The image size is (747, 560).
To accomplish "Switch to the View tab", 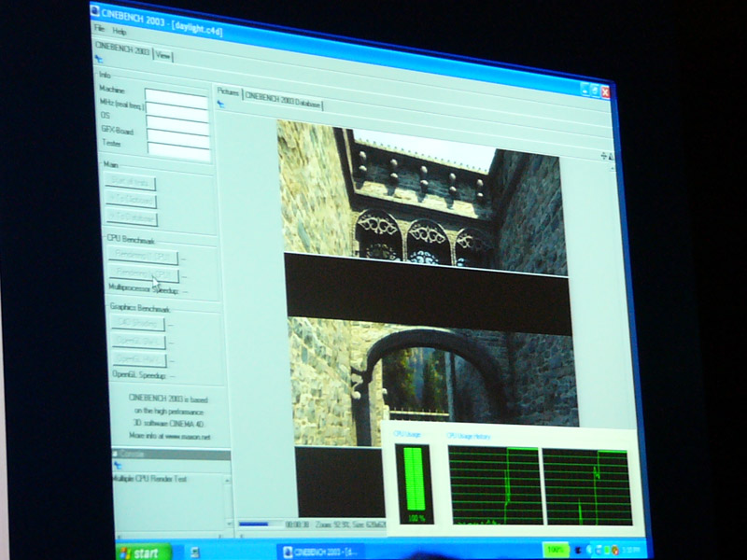I will pos(162,56).
